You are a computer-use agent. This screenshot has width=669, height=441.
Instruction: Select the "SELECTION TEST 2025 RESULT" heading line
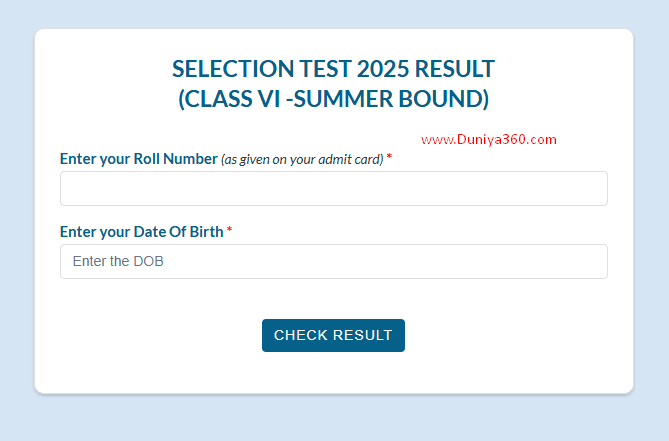(333, 69)
